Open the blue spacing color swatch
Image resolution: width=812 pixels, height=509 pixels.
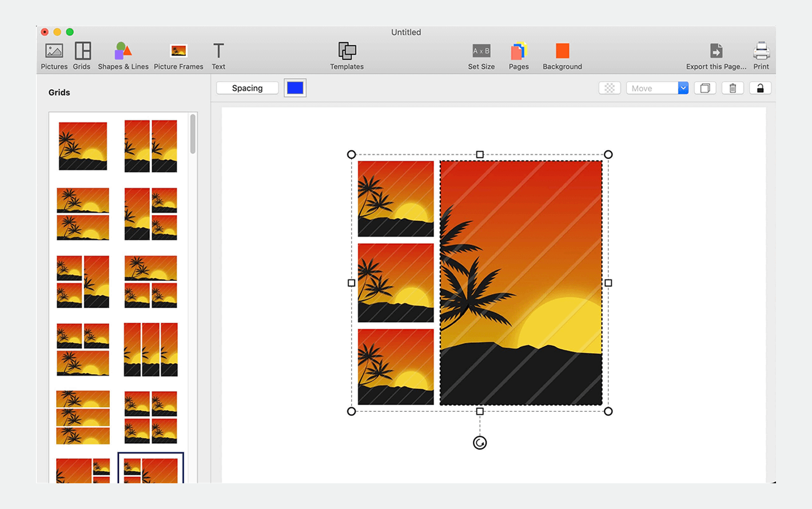coord(295,88)
